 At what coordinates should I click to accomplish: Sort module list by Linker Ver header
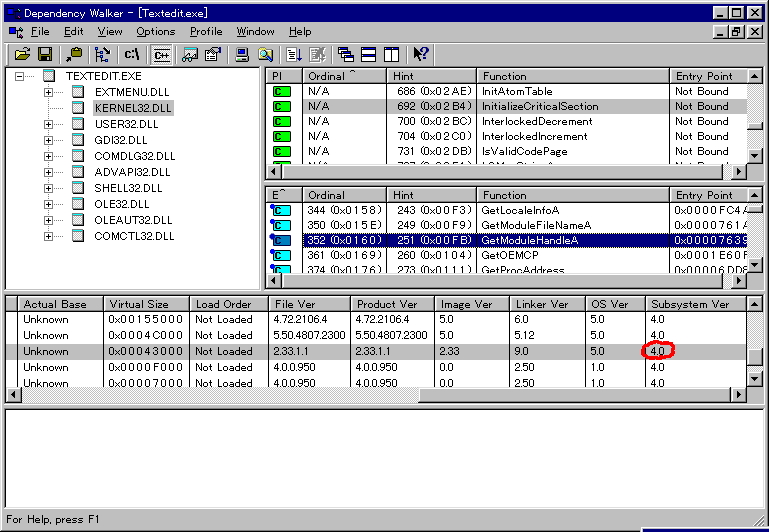coord(547,304)
